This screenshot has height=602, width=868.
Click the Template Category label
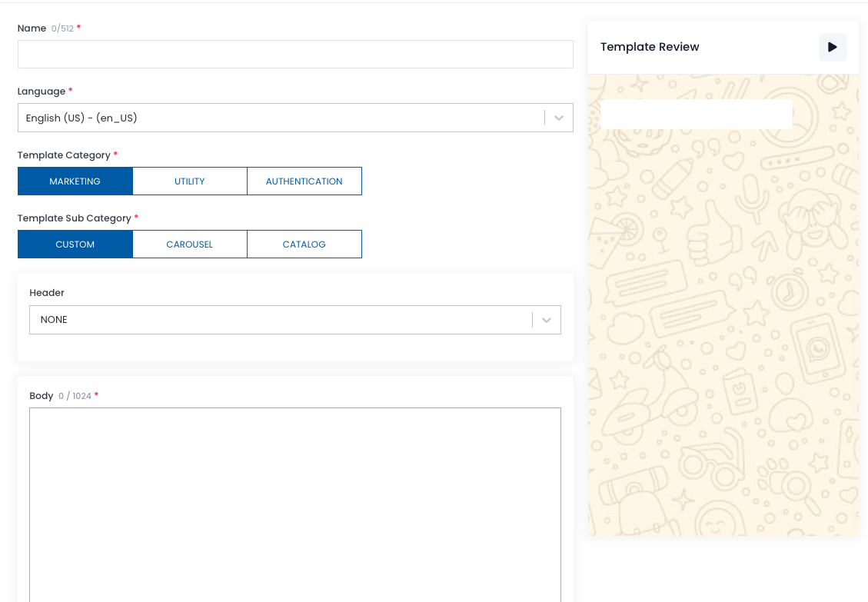tap(64, 155)
